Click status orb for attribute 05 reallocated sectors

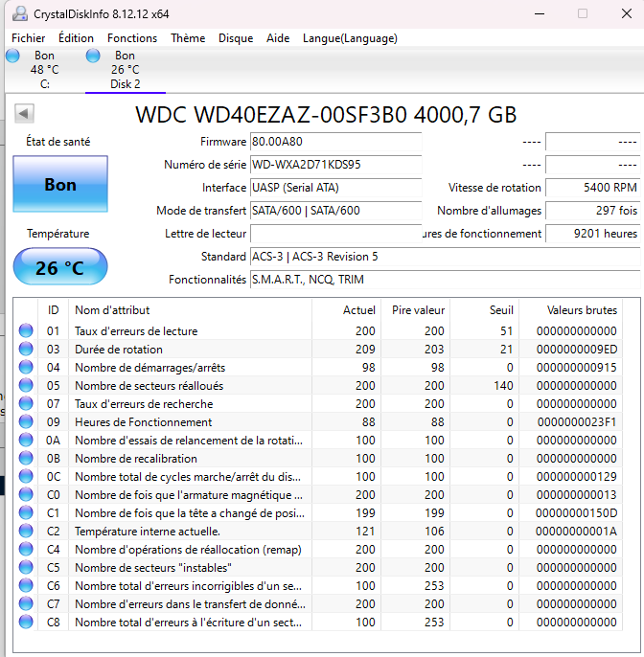pos(26,386)
